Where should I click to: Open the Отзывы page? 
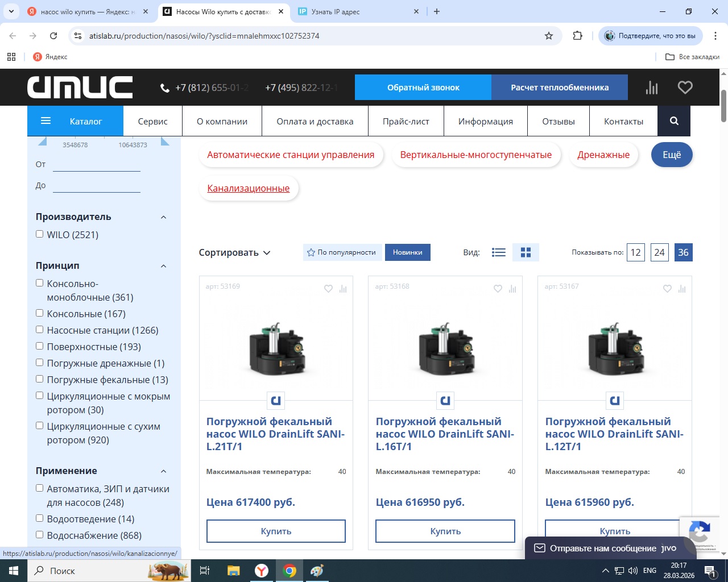pos(559,121)
